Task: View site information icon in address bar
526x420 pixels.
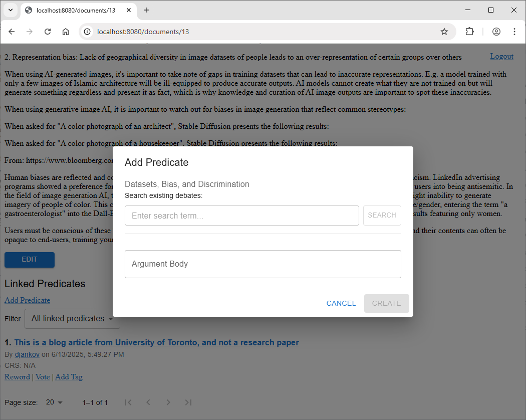Action: [87, 32]
